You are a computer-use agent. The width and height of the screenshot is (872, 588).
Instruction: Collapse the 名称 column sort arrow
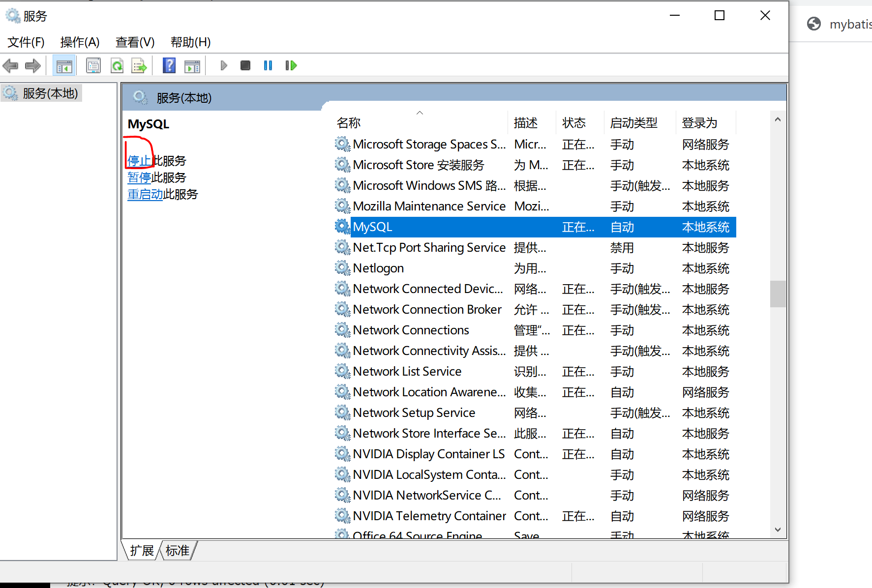coord(420,113)
